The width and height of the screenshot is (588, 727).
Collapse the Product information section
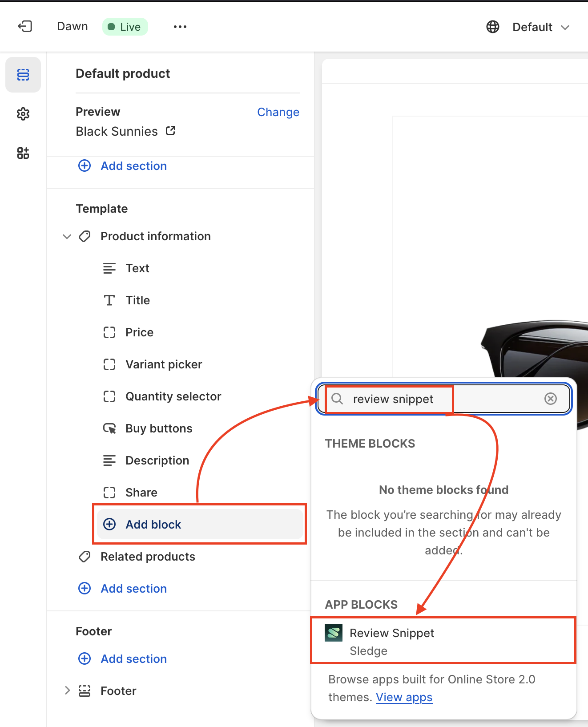tap(67, 236)
